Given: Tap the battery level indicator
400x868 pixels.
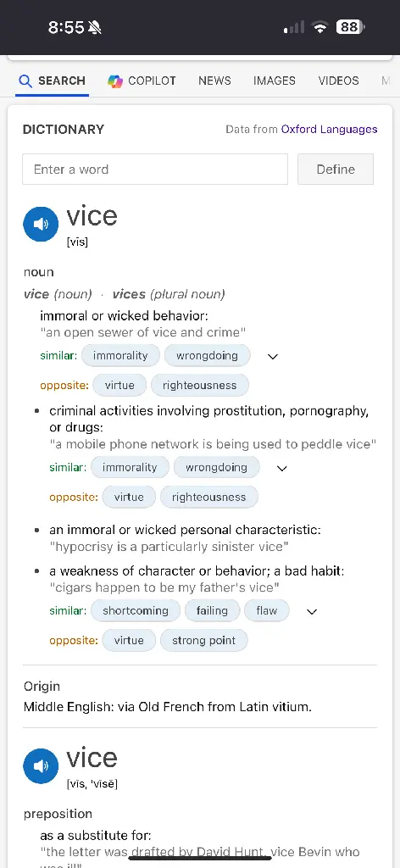Looking at the screenshot, I should [x=350, y=26].
